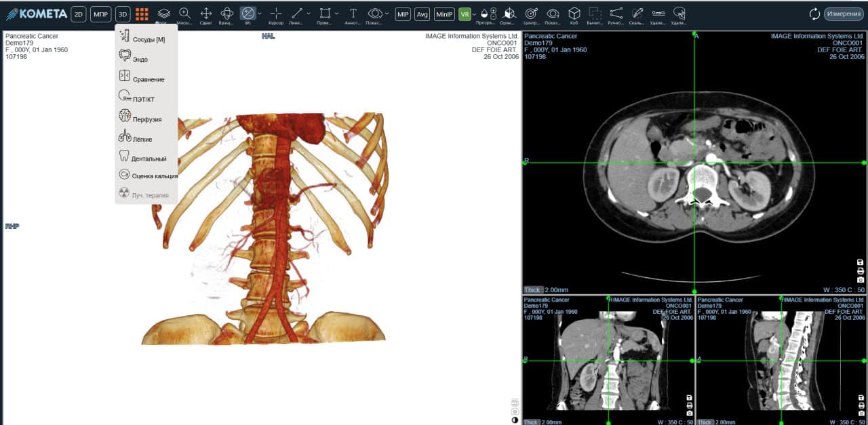Click the center target tool
Screen dimensions: 868x425
point(532,14)
